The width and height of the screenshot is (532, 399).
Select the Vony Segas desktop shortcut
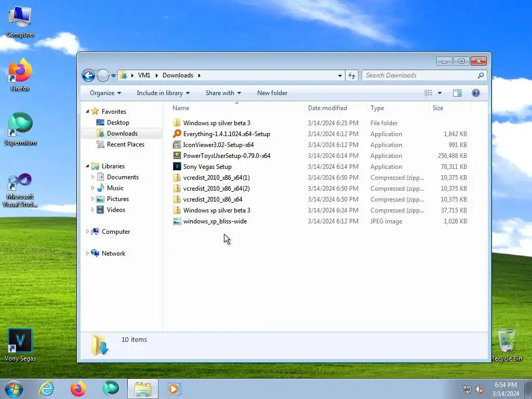point(20,344)
